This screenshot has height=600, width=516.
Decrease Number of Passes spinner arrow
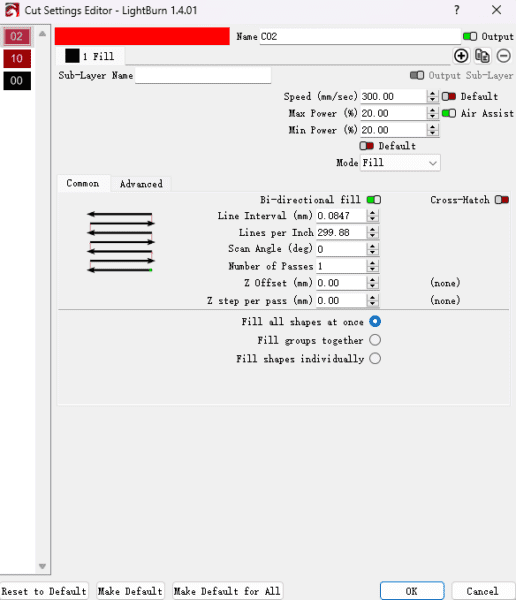coord(372,269)
